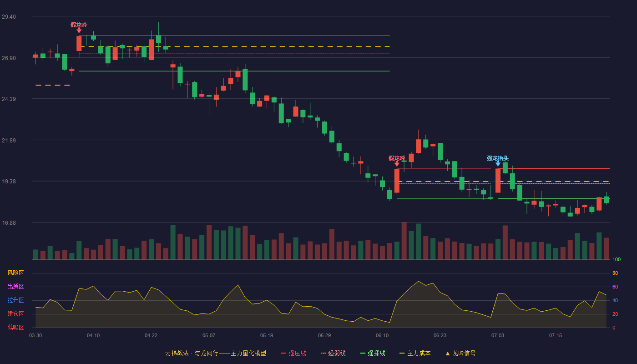
Task: Click the 80 indicator scale value
Action: point(615,273)
